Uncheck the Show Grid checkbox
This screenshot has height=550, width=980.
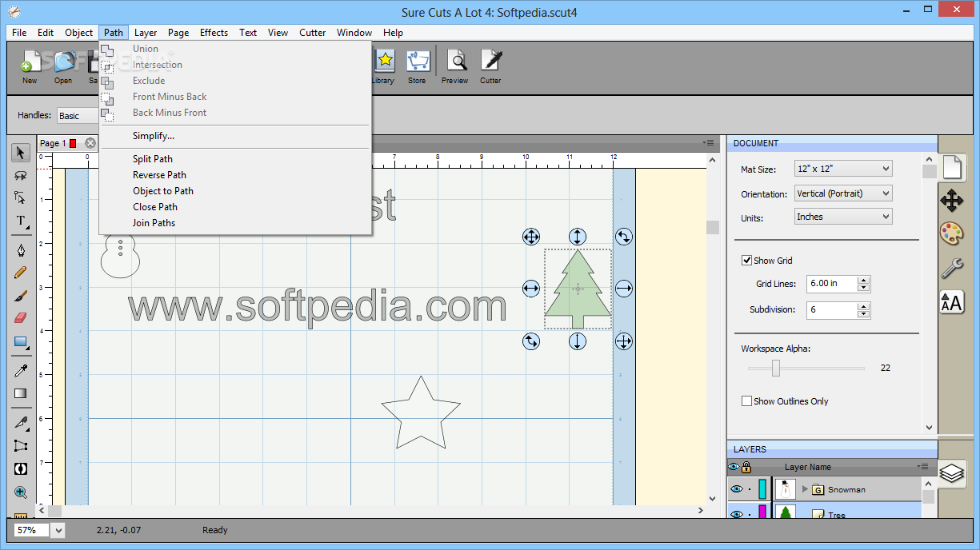pyautogui.click(x=747, y=261)
